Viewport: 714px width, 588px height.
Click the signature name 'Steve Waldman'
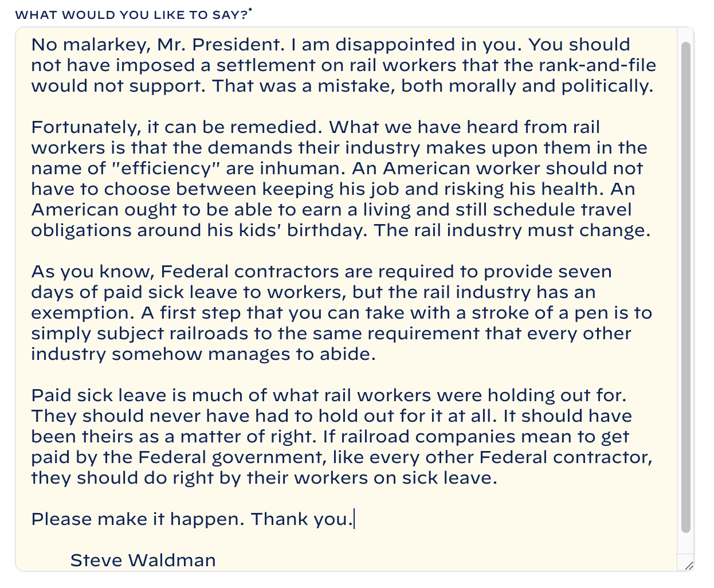[x=143, y=560]
